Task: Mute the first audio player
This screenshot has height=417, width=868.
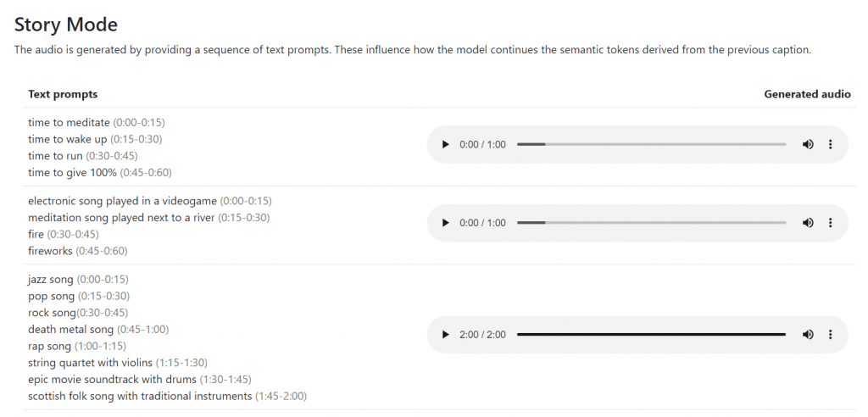Action: (x=808, y=145)
